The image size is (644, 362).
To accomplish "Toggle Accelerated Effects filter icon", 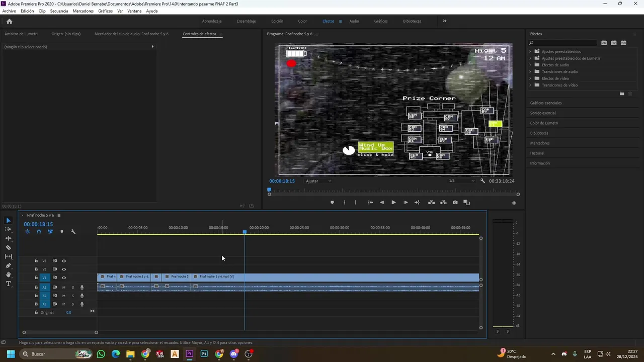I will pos(604,43).
